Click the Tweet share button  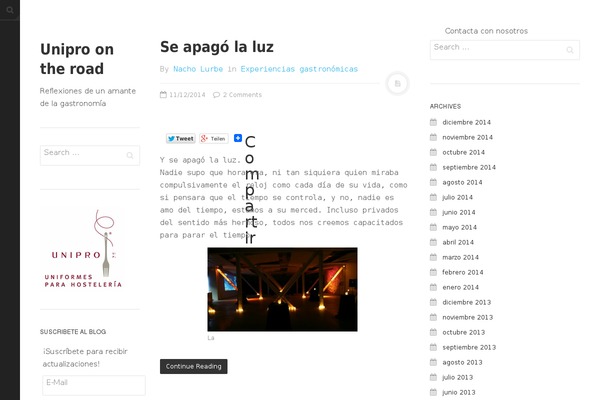pos(181,139)
